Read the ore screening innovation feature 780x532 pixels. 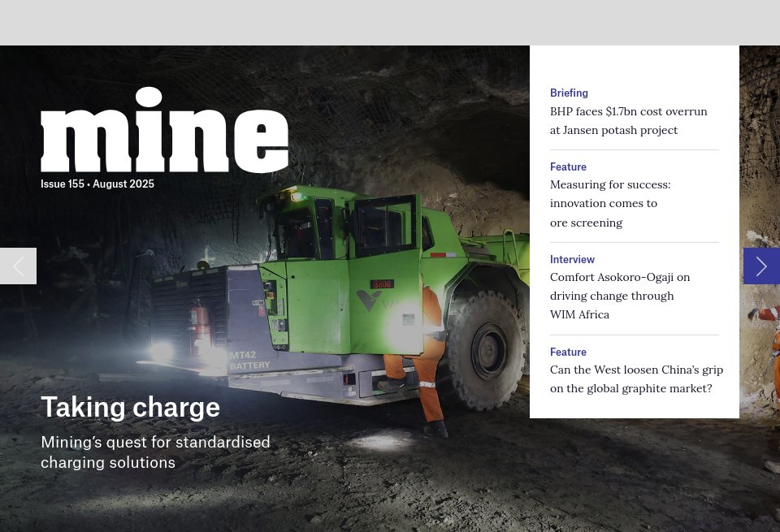[x=610, y=203]
